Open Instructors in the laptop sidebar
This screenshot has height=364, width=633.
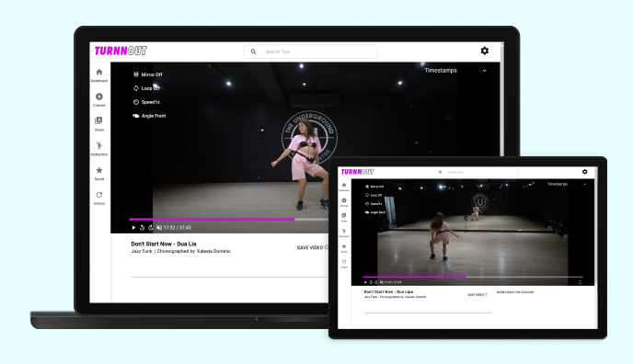(x=99, y=148)
